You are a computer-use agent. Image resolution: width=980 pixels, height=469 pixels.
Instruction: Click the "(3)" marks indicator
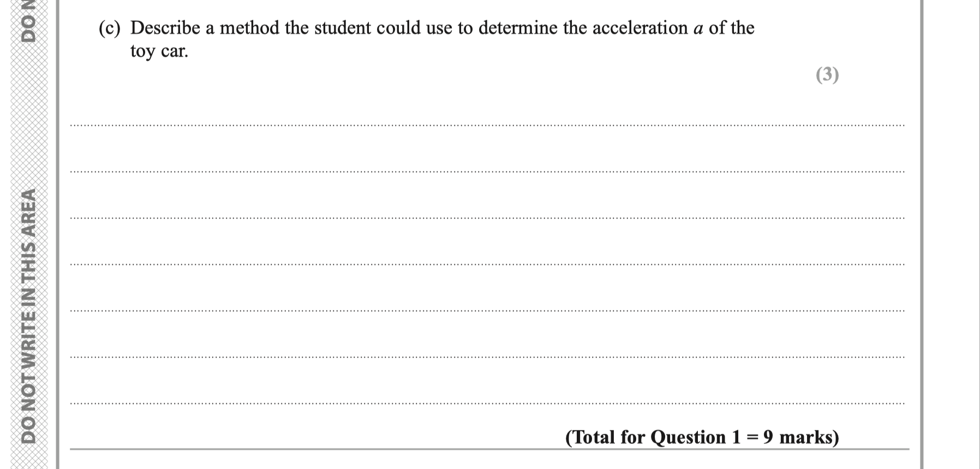827,74
